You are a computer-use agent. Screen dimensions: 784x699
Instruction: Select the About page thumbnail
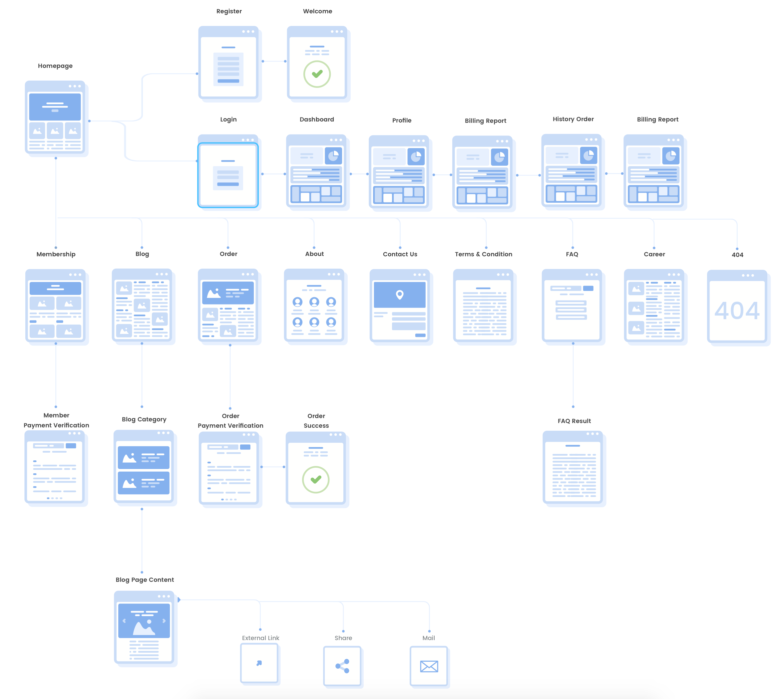[314, 305]
